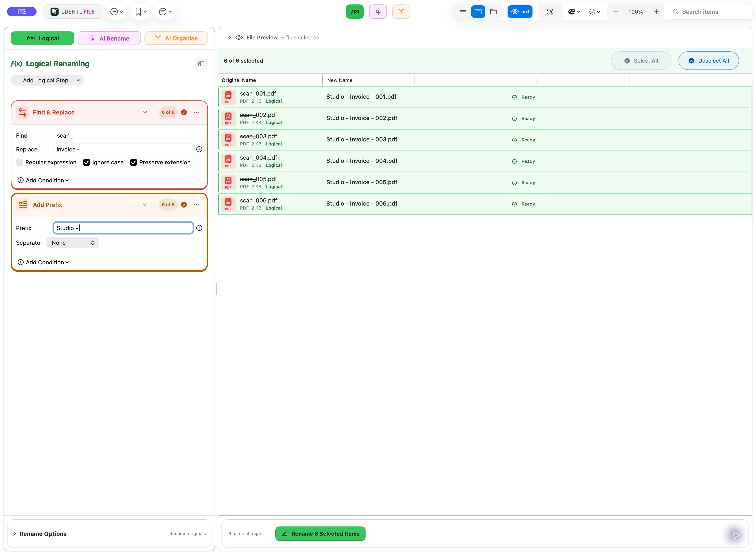Click the Search items field
Screen dimensions: 756x555
pyautogui.click(x=710, y=12)
